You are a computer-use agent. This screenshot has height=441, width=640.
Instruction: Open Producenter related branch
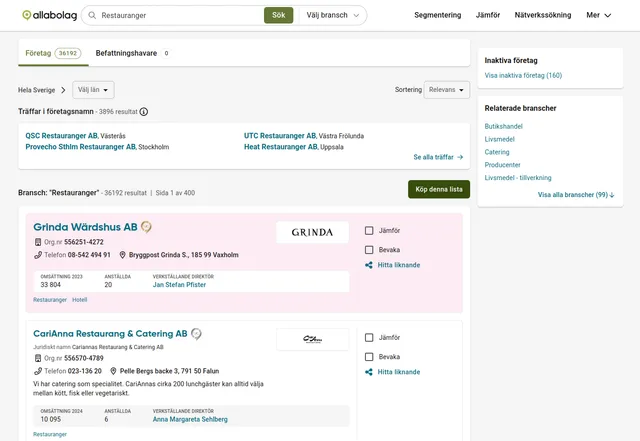tap(502, 165)
